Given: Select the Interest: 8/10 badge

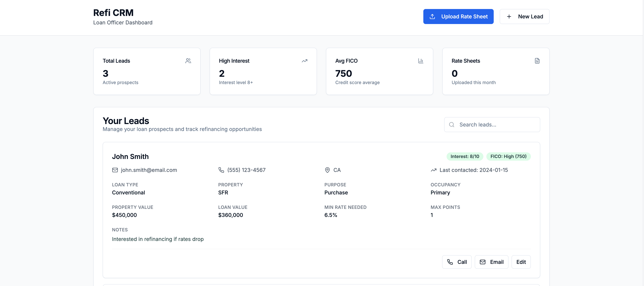Looking at the screenshot, I should click(x=464, y=156).
